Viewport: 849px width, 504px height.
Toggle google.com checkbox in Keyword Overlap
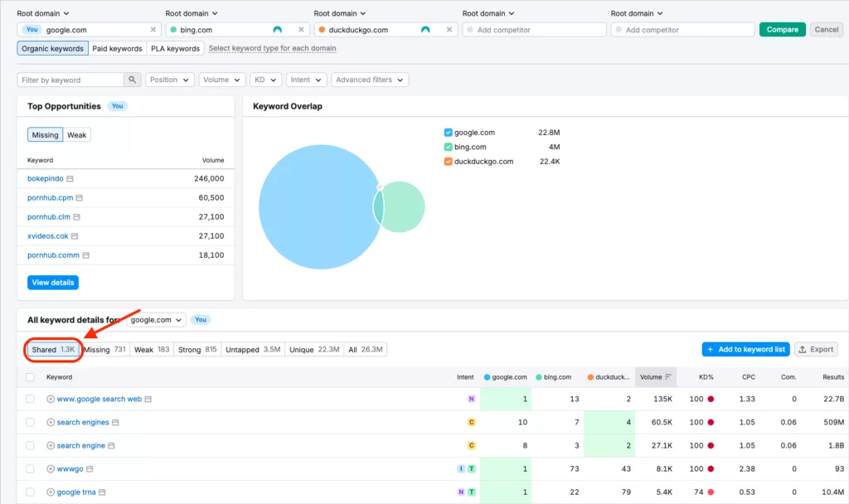[449, 132]
